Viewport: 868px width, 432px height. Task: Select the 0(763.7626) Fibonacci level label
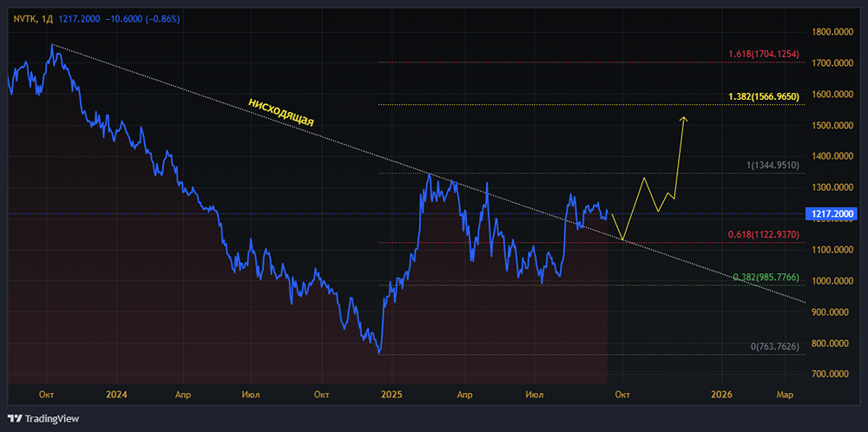[773, 346]
